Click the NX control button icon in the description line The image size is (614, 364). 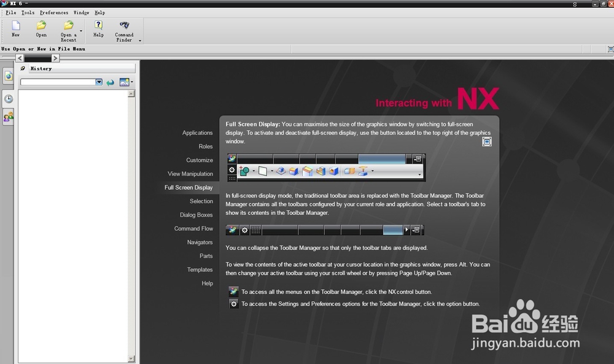pyautogui.click(x=233, y=292)
